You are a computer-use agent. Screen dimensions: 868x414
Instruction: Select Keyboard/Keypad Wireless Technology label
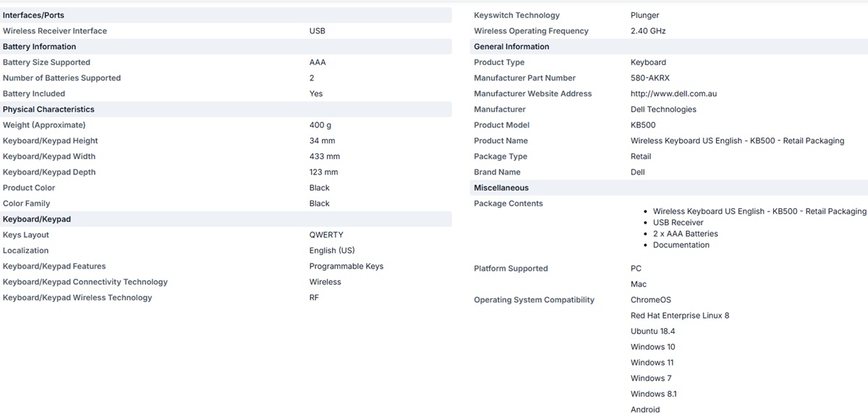[77, 298]
